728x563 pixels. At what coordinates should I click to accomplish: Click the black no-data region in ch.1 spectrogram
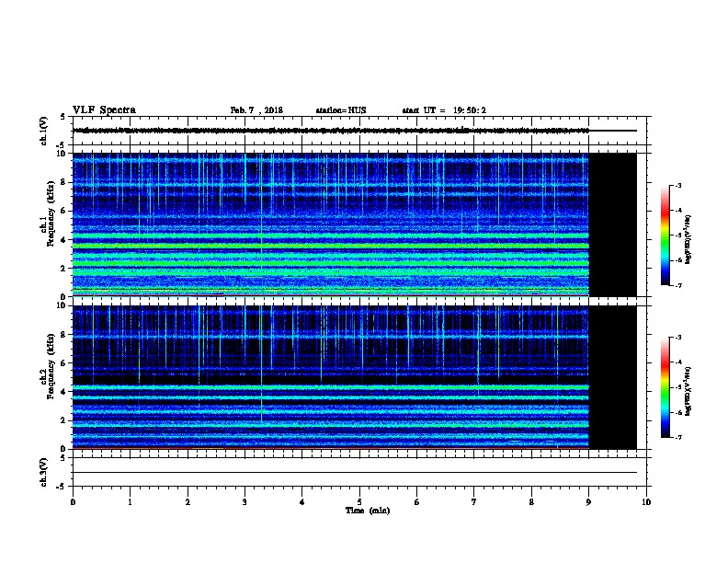[612, 224]
